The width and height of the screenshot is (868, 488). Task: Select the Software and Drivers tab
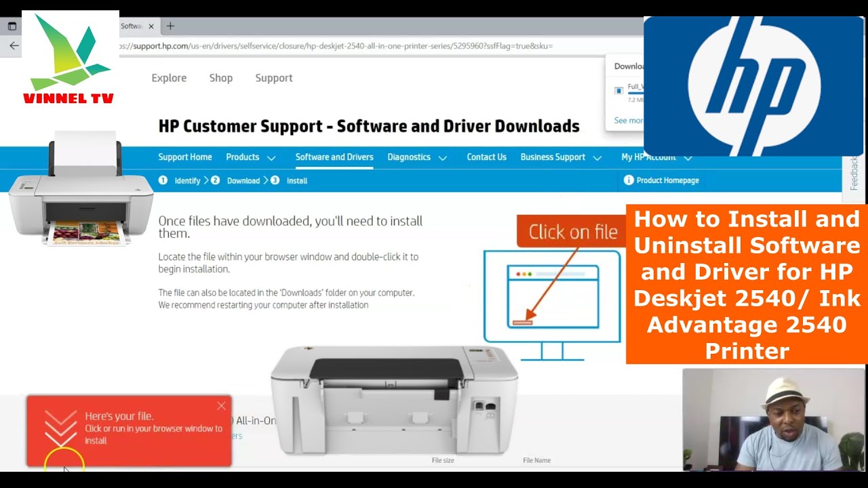334,157
